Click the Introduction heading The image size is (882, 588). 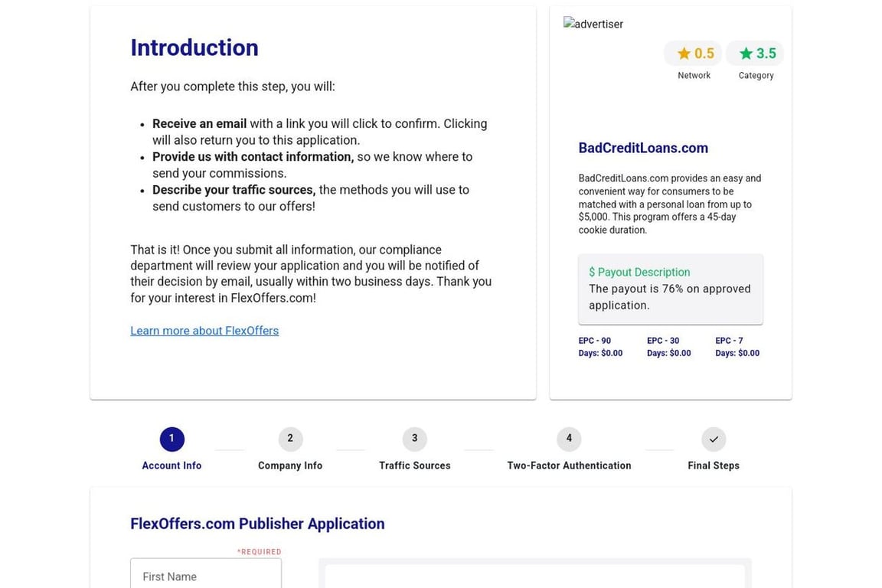pyautogui.click(x=194, y=47)
